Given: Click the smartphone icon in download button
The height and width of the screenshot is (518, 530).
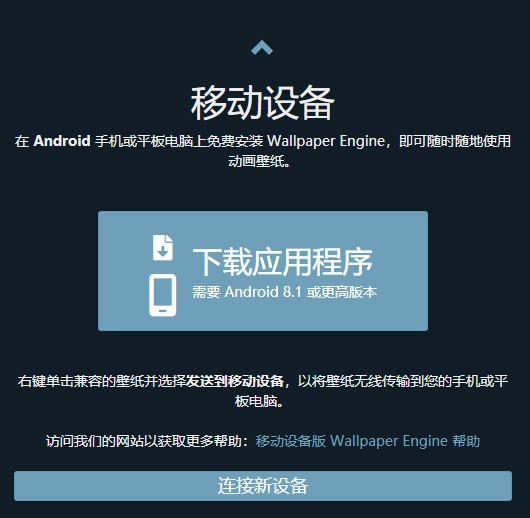Looking at the screenshot, I should pos(163,295).
